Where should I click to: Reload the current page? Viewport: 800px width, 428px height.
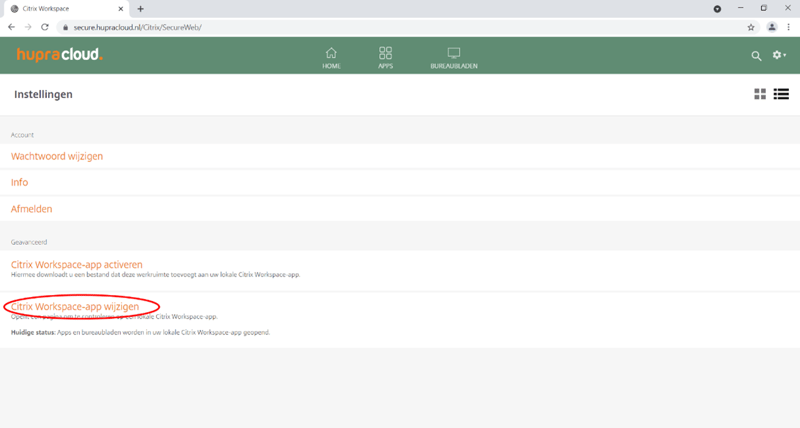click(45, 27)
